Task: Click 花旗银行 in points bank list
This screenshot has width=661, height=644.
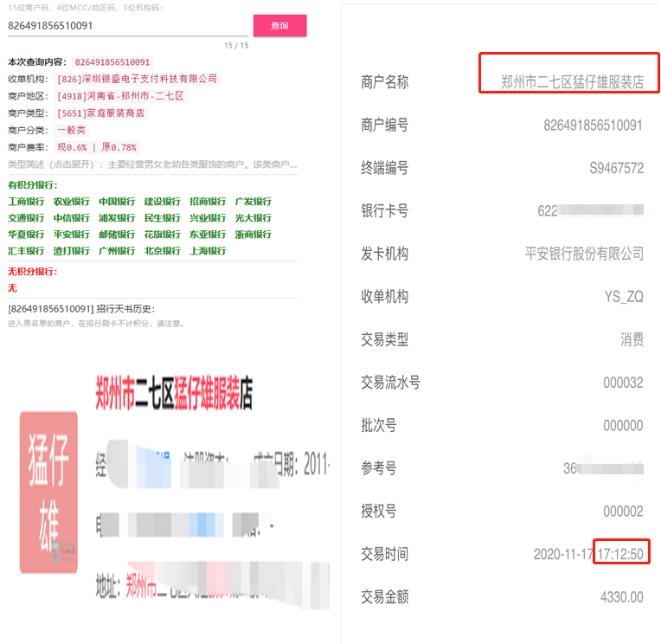Action: tap(163, 235)
